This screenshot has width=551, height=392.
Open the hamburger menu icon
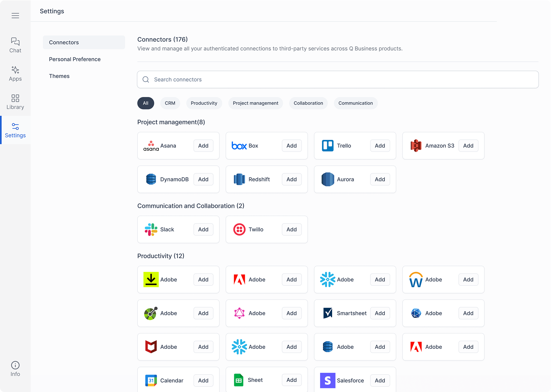click(15, 15)
